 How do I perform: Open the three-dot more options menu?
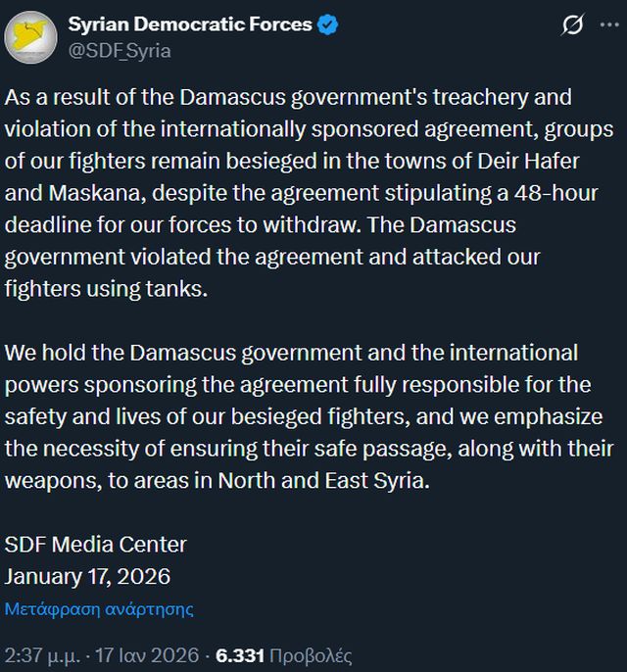[x=609, y=26]
